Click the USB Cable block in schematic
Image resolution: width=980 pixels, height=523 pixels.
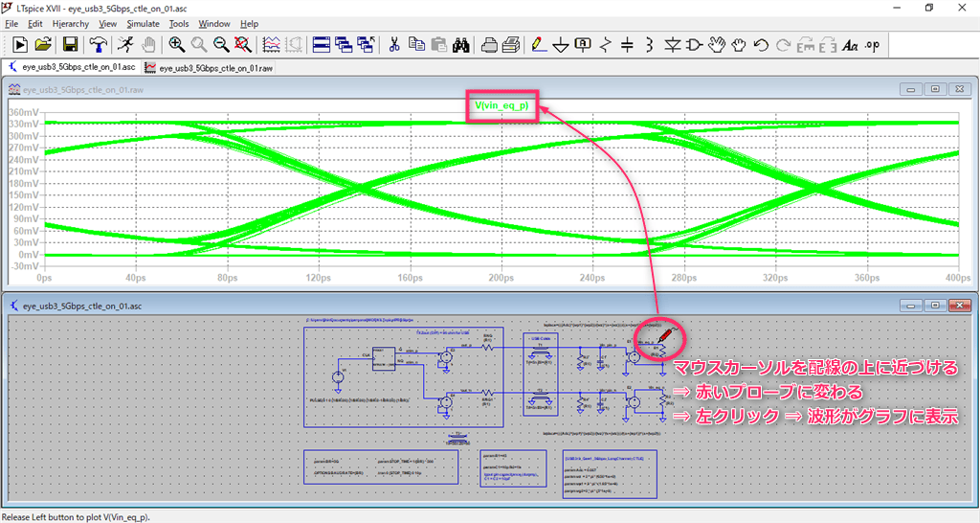click(541, 375)
